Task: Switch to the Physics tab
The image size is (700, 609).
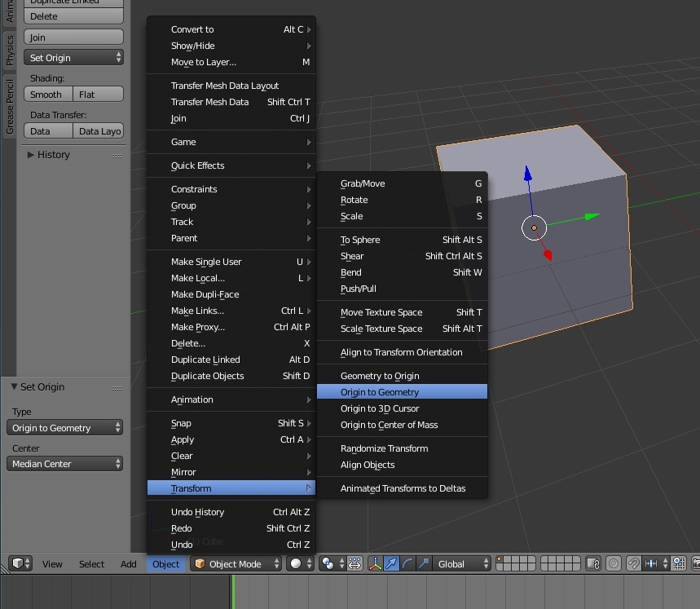Action: (x=10, y=50)
